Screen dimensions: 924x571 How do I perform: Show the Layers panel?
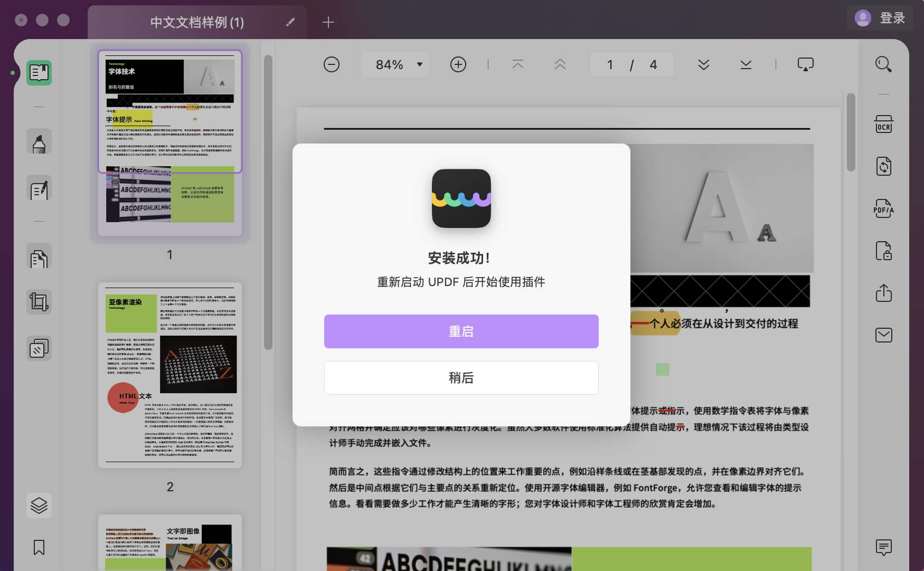coord(39,506)
